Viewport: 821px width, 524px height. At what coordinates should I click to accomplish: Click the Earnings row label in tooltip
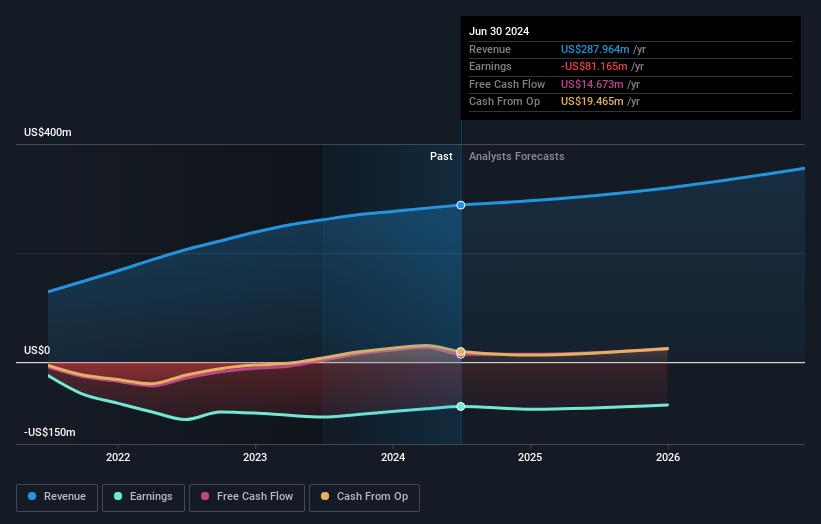[490, 66]
